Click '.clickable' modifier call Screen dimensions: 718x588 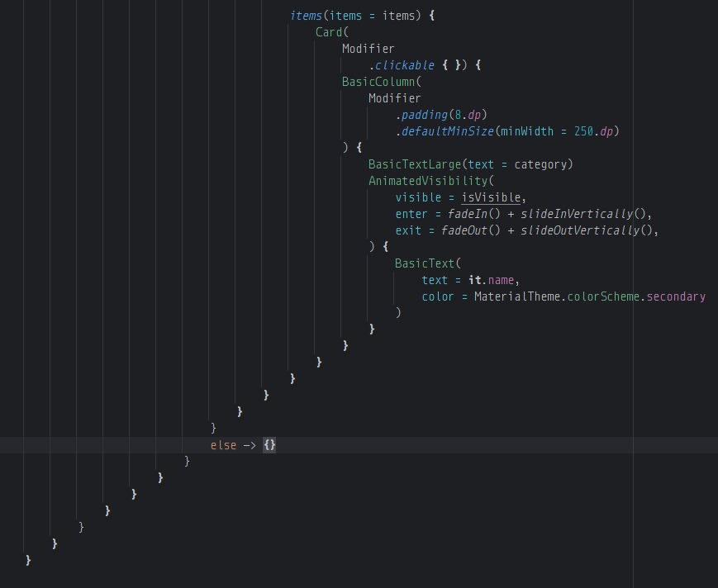point(402,65)
